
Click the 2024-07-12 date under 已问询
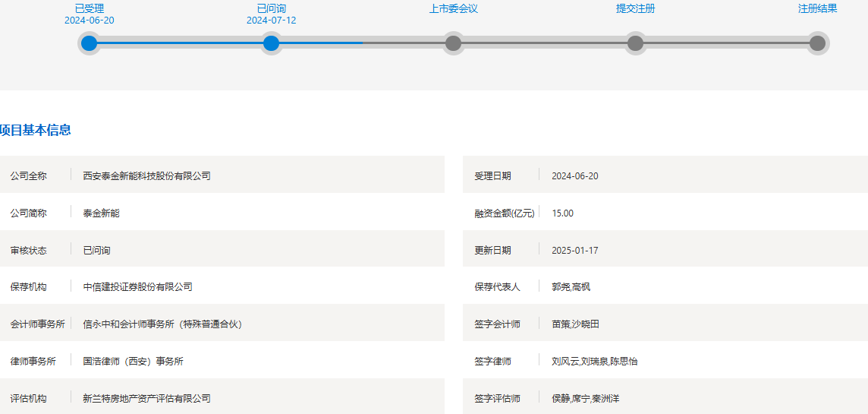coord(271,21)
